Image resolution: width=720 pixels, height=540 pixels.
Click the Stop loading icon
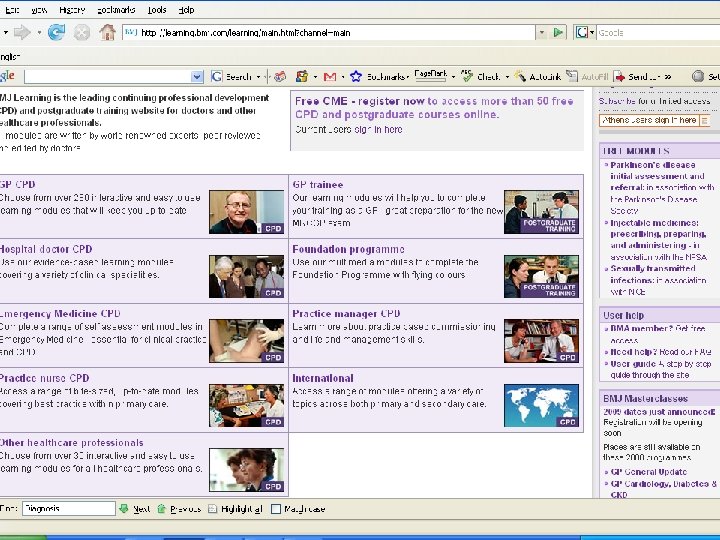pyautogui.click(x=82, y=33)
